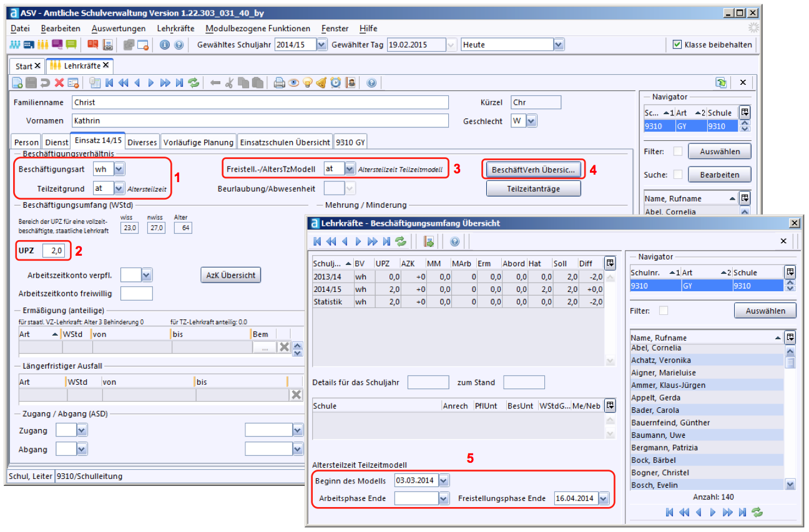Open Gewähltes Schuljahr dropdown
The height and width of the screenshot is (532, 809).
pos(321,45)
